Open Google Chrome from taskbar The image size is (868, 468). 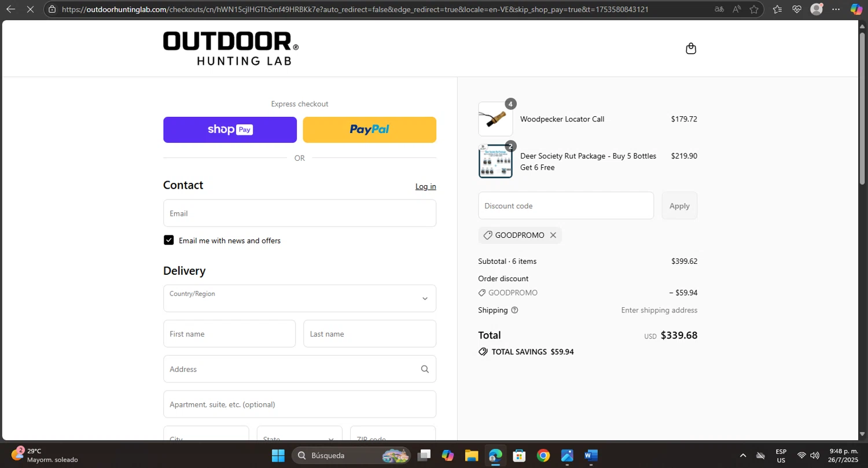pyautogui.click(x=543, y=456)
